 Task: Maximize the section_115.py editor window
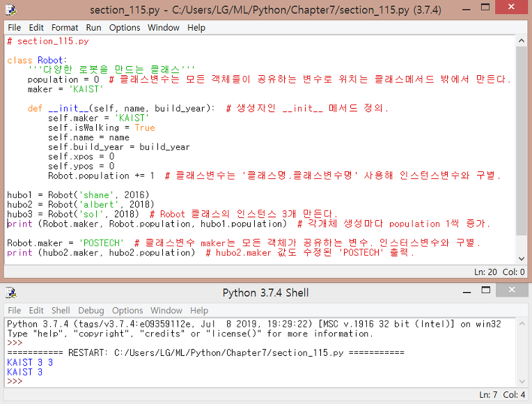485,8
